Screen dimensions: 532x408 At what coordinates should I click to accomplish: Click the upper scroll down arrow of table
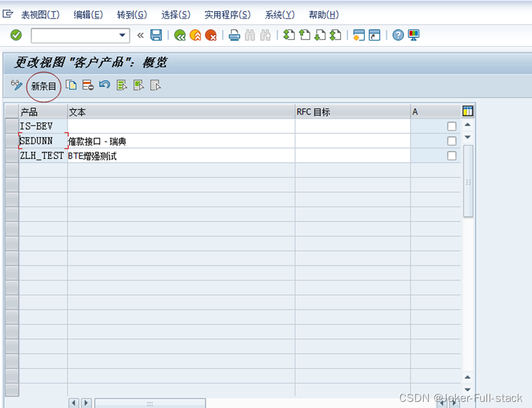(467, 137)
